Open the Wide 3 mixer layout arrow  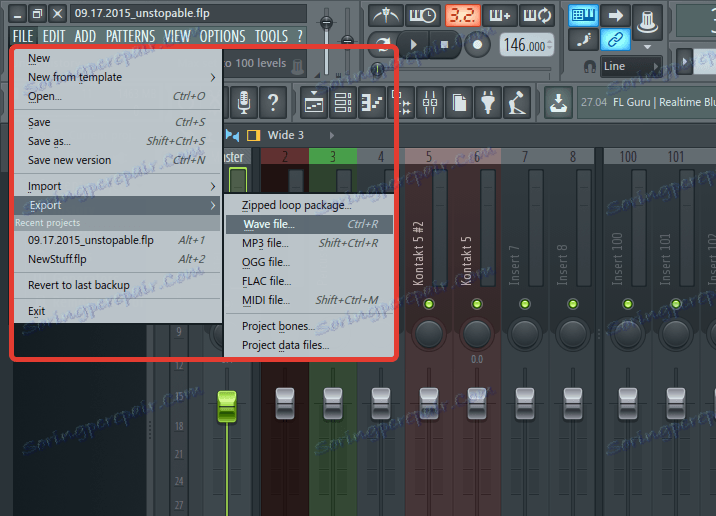(x=332, y=136)
